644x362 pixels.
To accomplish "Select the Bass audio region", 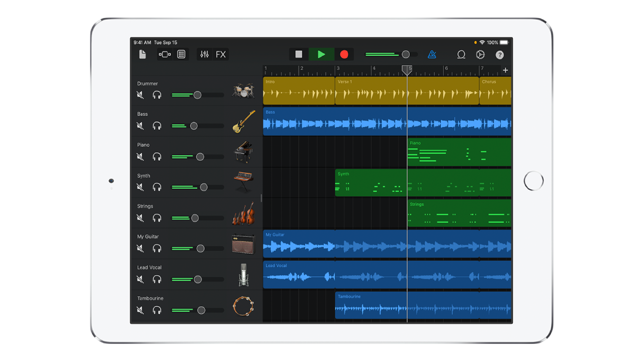I will click(x=387, y=122).
